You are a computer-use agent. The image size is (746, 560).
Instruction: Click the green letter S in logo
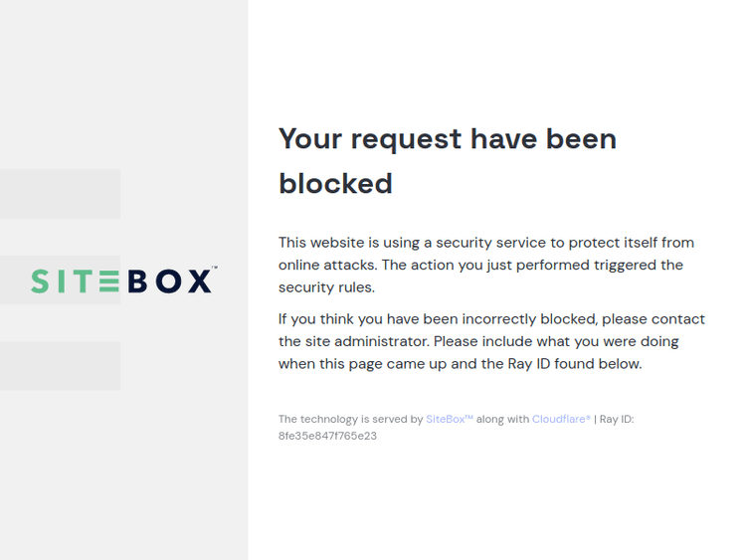click(40, 281)
